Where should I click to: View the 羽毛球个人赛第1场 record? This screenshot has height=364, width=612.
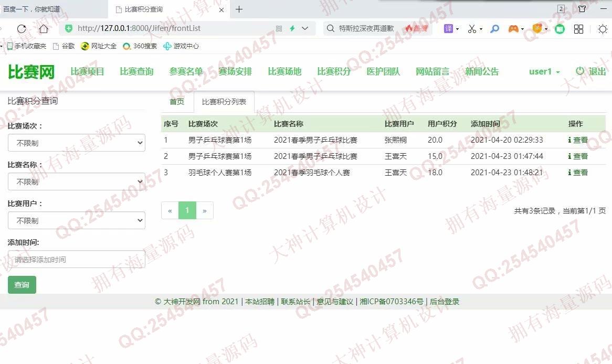[x=578, y=173]
